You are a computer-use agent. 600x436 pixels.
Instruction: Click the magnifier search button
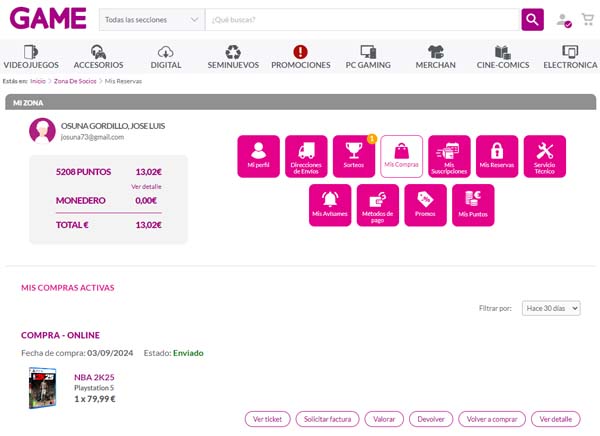(x=532, y=20)
